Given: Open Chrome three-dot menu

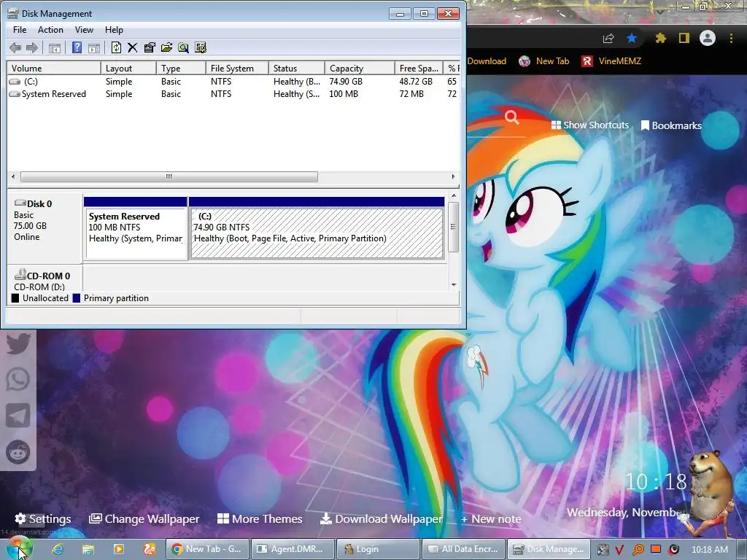Looking at the screenshot, I should 731,38.
